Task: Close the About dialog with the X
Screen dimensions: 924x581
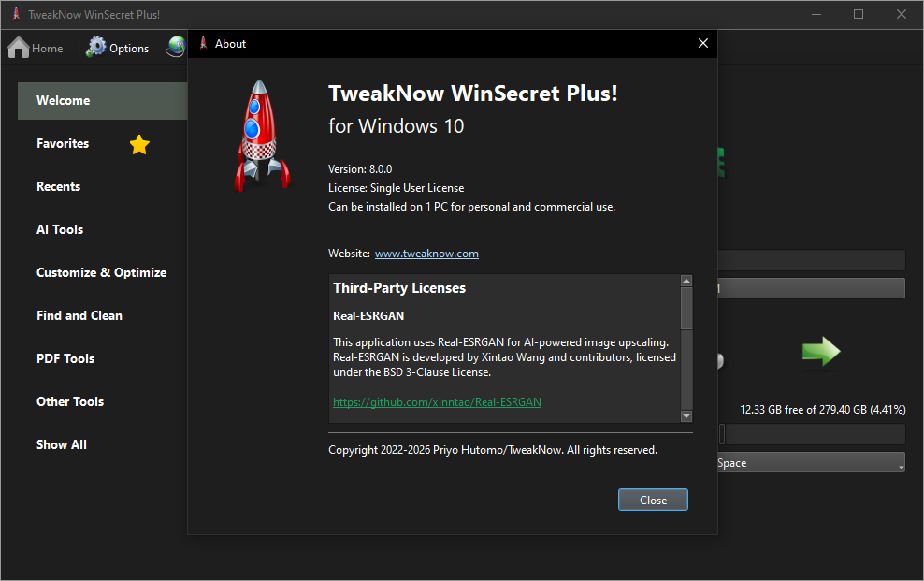Action: point(703,43)
